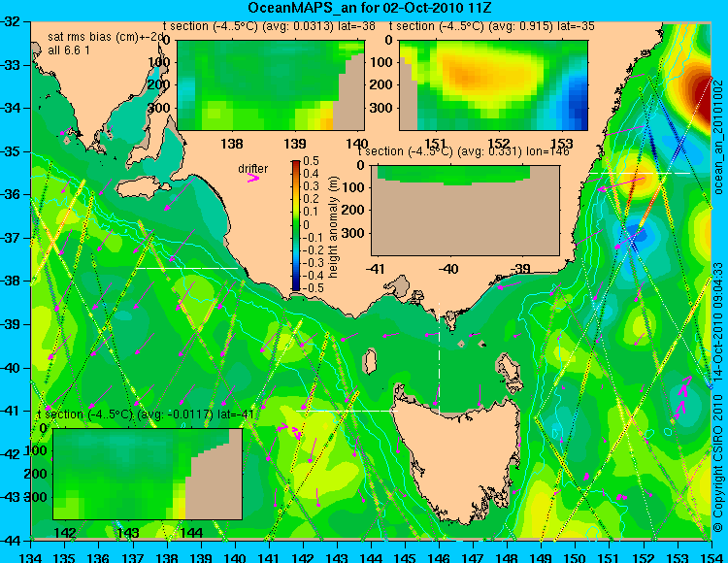
Task: Click the lon=146 section title text
Action: click(x=463, y=151)
